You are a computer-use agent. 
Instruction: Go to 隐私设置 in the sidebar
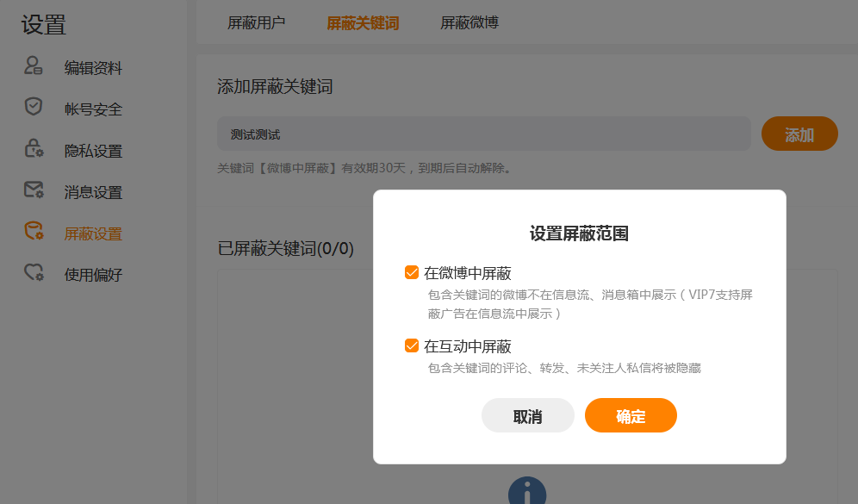click(x=93, y=151)
